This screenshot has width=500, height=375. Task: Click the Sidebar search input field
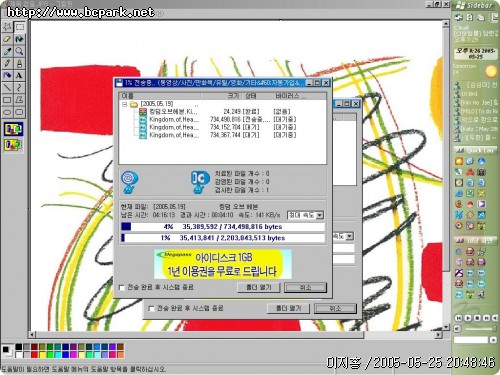coord(471,340)
